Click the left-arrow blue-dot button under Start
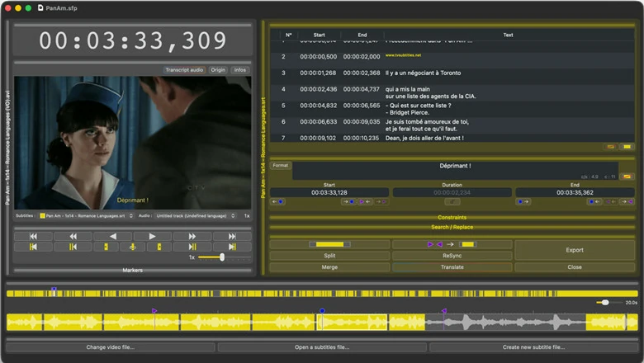This screenshot has height=363, width=644. (x=277, y=202)
